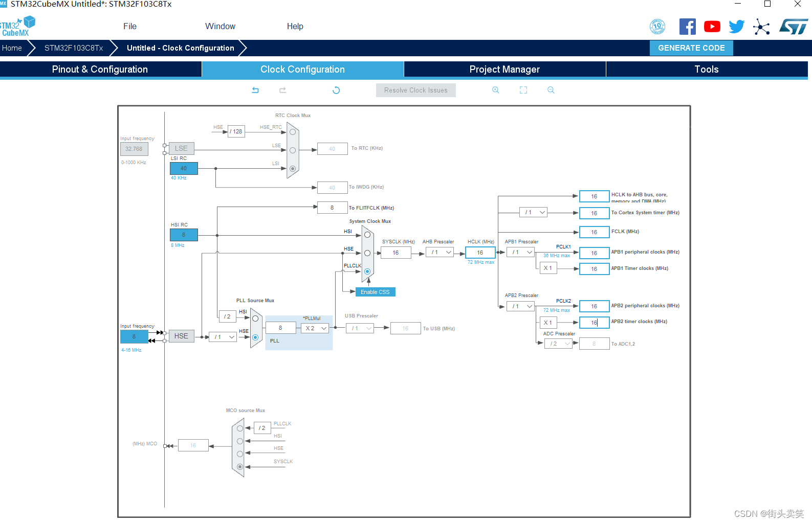Open the ST YouTube channel icon
The height and width of the screenshot is (523, 812).
(x=712, y=27)
